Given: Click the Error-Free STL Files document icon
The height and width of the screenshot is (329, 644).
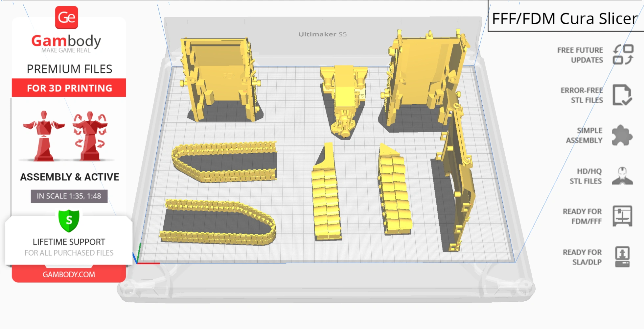Looking at the screenshot, I should (622, 95).
